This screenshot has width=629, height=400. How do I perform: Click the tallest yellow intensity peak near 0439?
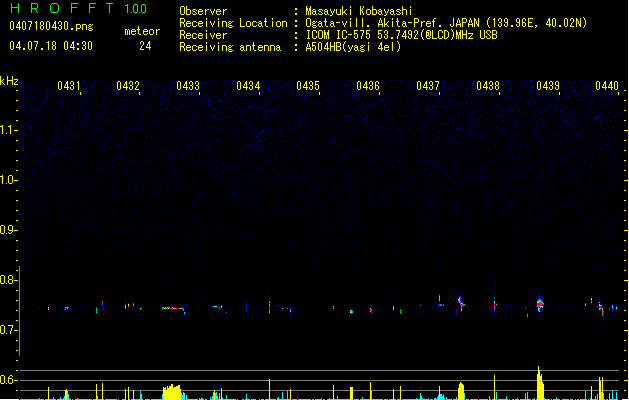[540, 383]
